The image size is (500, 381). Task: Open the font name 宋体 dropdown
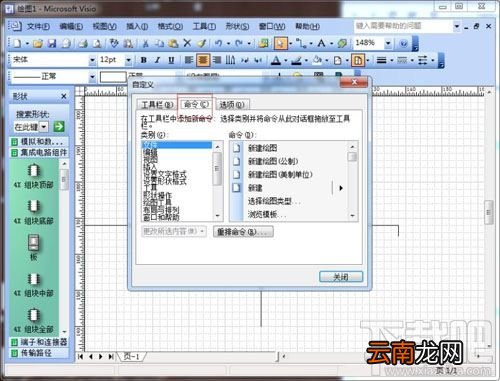(92, 60)
